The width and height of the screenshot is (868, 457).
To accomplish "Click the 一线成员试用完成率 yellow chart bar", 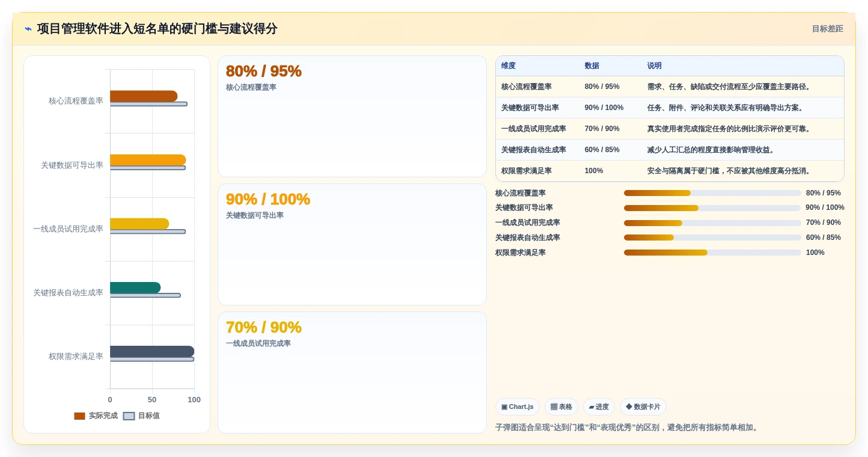I will pos(139,224).
